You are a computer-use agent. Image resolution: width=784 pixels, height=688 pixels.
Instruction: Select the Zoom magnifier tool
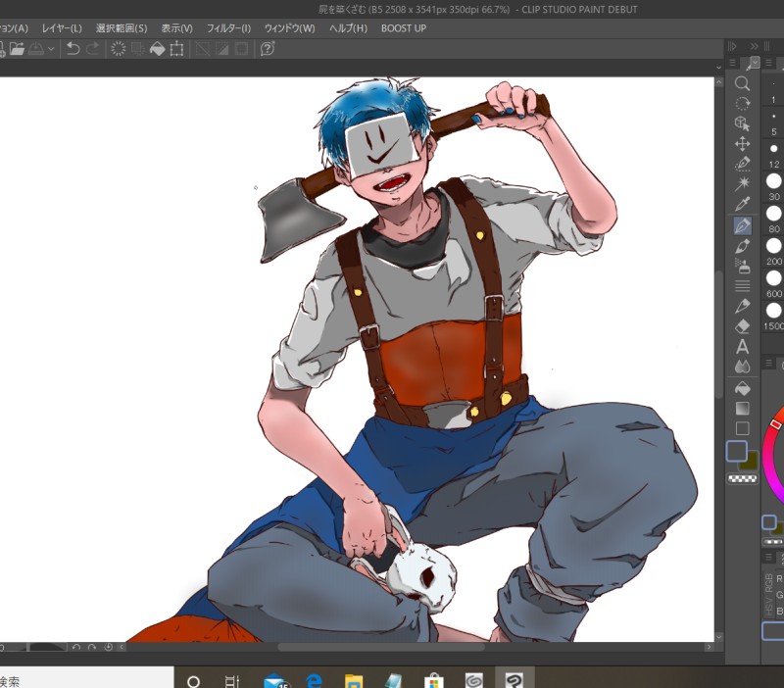coord(742,84)
